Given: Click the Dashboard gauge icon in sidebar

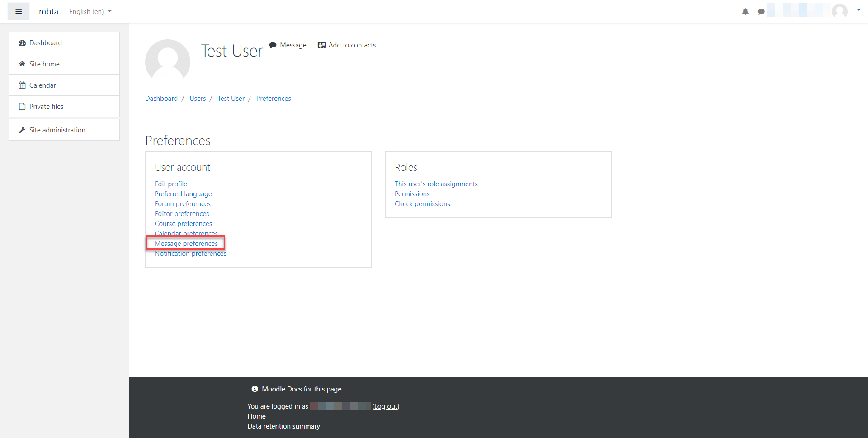Looking at the screenshot, I should 22,43.
